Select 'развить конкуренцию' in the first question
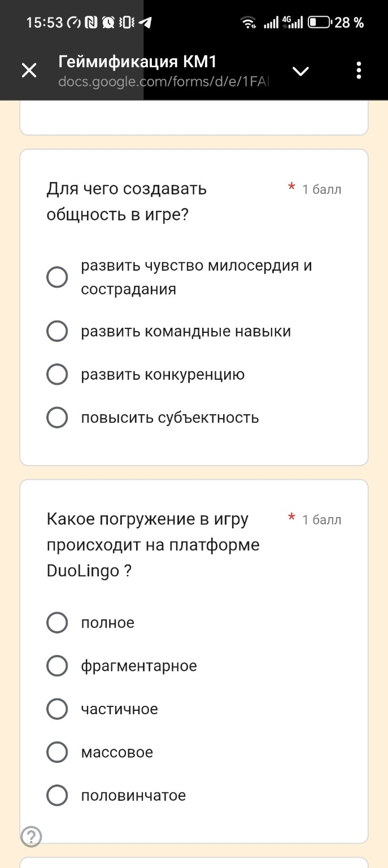This screenshot has height=868, width=388. (x=57, y=374)
